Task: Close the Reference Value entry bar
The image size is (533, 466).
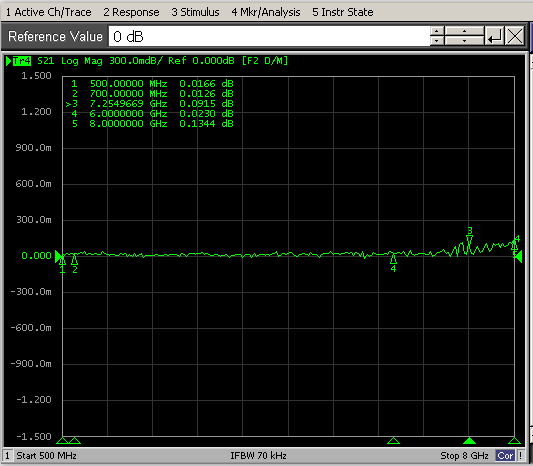Action: pyautogui.click(x=515, y=36)
